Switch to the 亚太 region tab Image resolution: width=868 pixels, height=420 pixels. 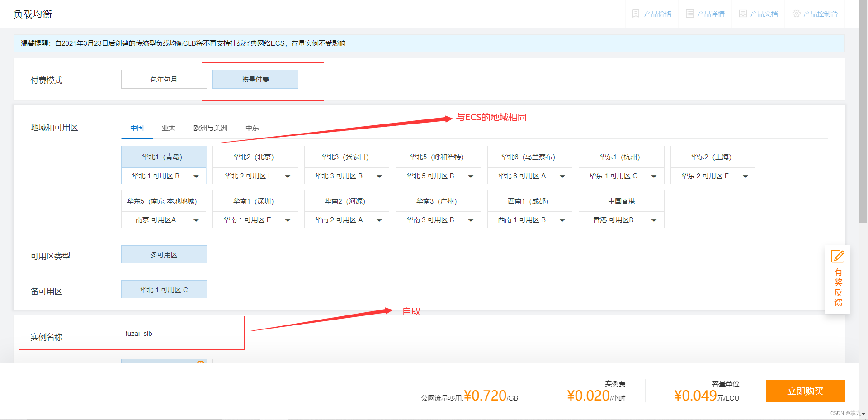[x=168, y=128]
